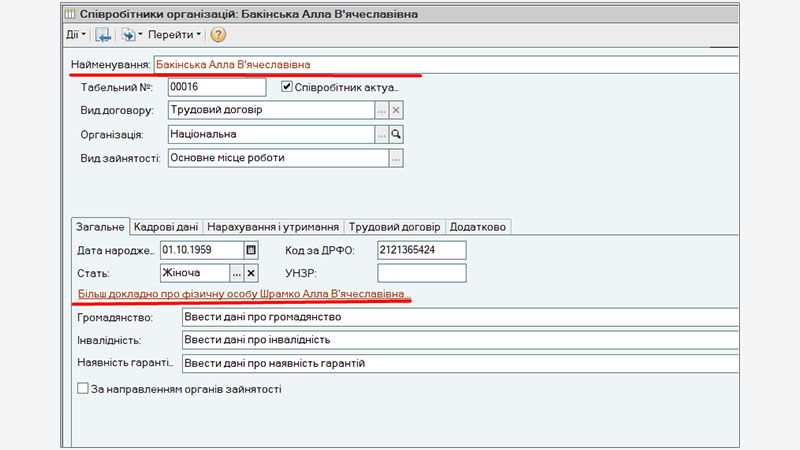Click the re-read form icon in toolbar
This screenshot has width=800, height=450.
tap(103, 35)
